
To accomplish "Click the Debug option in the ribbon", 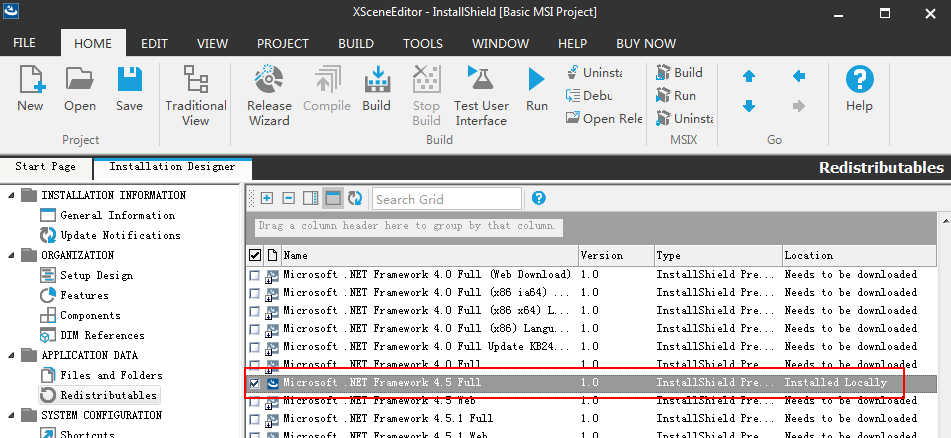I will click(x=589, y=96).
